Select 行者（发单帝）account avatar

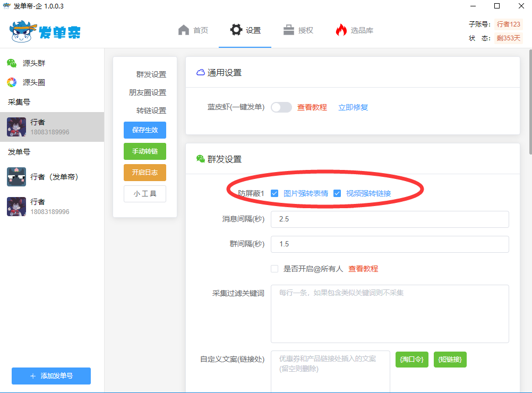(16, 177)
